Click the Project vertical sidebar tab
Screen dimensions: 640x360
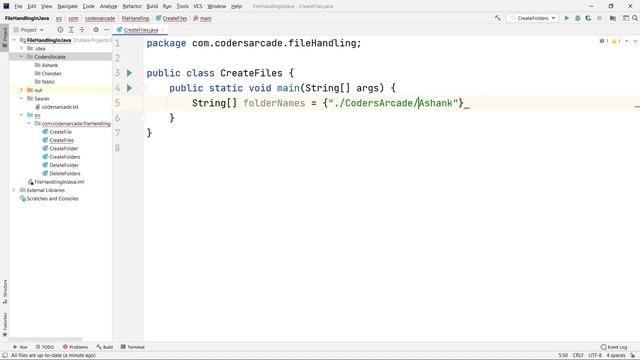5,37
